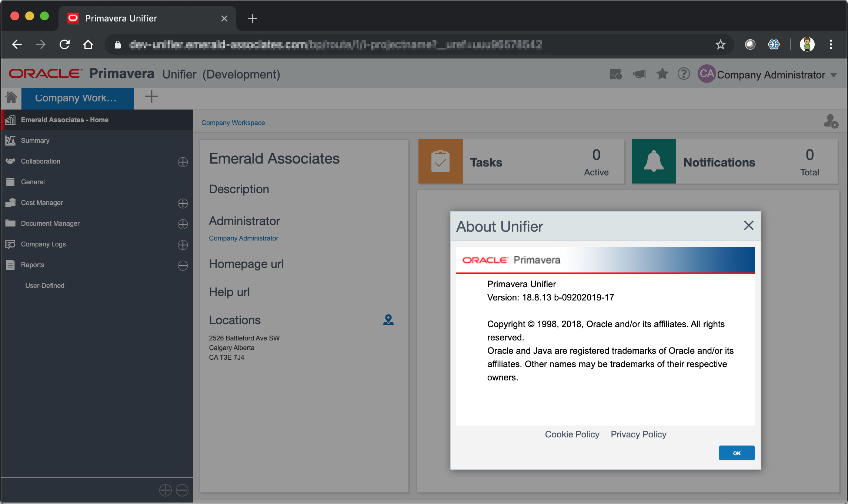This screenshot has width=848, height=504.
Task: Click the lock site info icon
Action: (x=118, y=45)
